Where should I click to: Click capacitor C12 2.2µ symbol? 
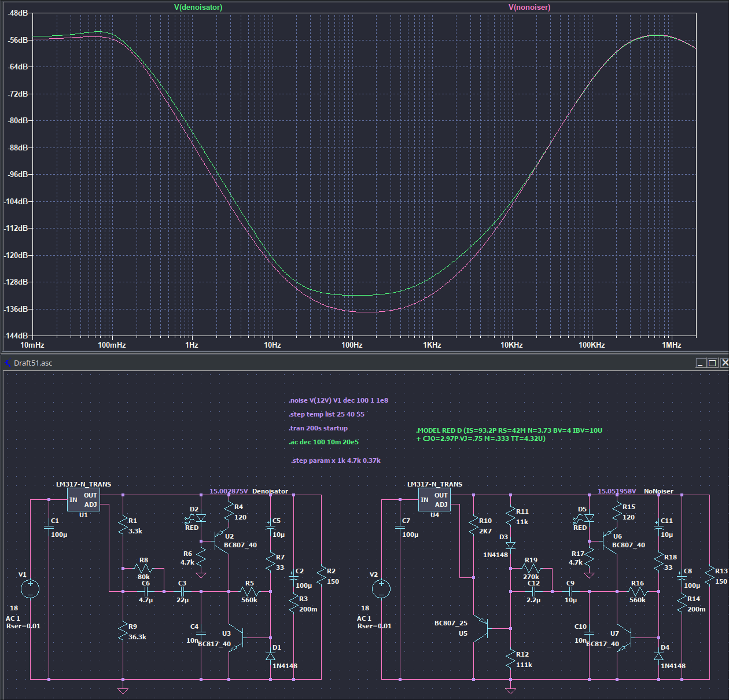(x=534, y=591)
